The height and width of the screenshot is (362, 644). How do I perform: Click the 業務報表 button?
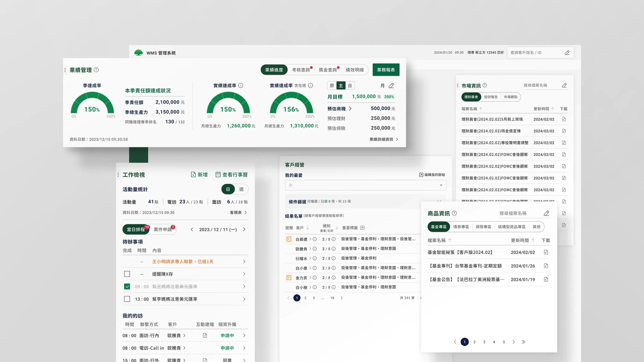[386, 70]
